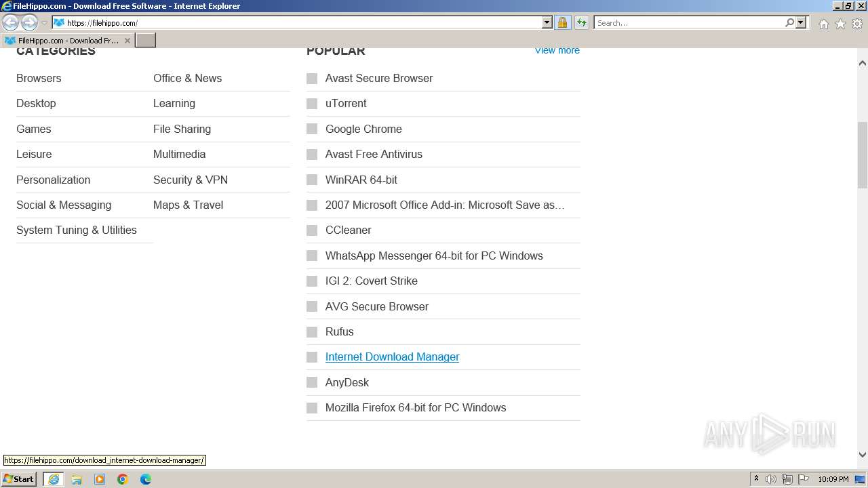The image size is (868, 488).
Task: Click the address bar URL field
Action: coord(297,22)
